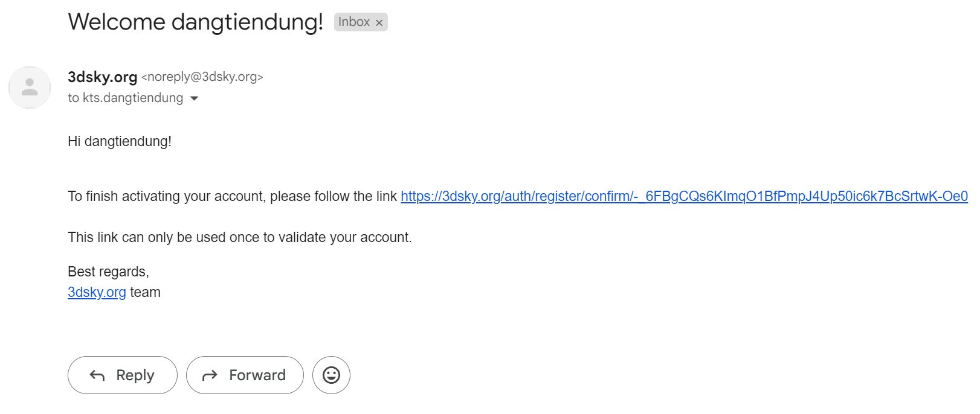Screen dimensions: 980x414
Task: Open the account confirmation link
Action: [x=684, y=196]
